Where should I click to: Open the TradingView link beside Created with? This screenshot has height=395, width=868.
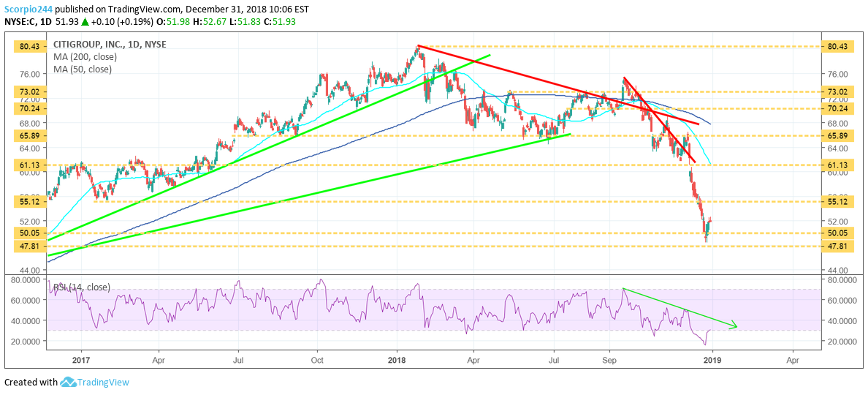tap(104, 383)
